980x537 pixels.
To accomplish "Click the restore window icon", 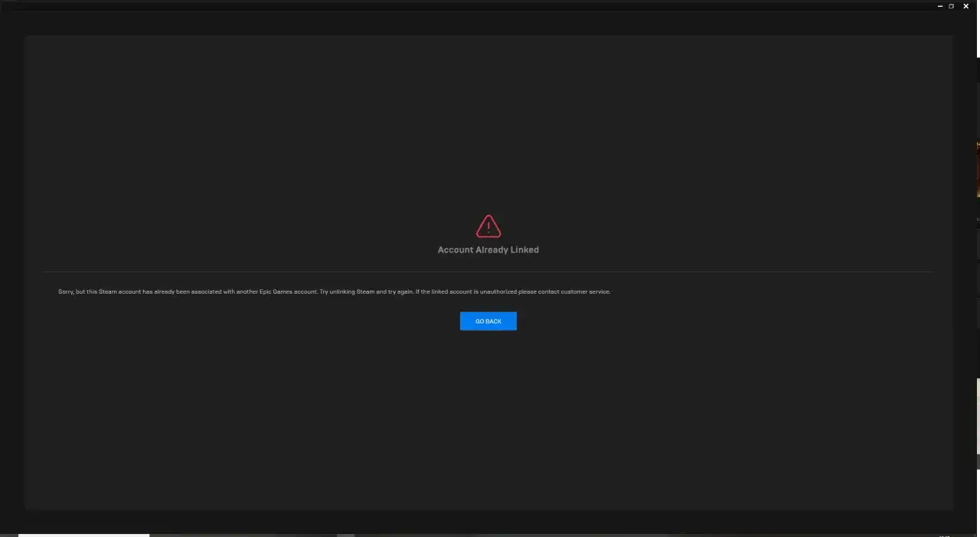I will [x=951, y=6].
